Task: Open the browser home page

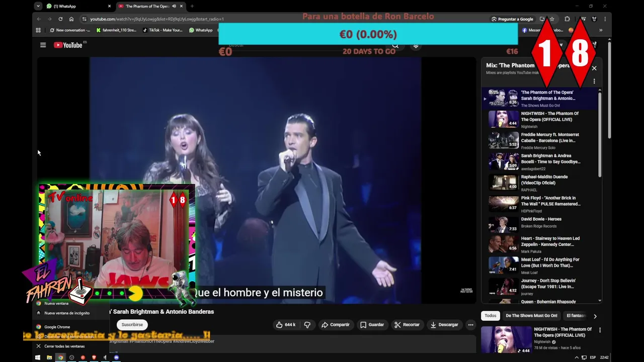Action: click(x=71, y=19)
